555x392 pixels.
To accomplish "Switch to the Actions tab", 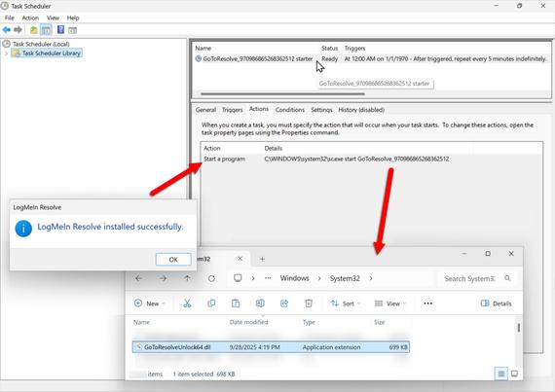I will tap(259, 109).
